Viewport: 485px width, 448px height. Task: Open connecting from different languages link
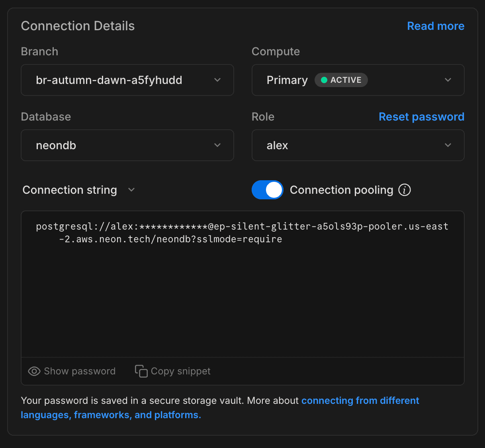pyautogui.click(x=360, y=401)
